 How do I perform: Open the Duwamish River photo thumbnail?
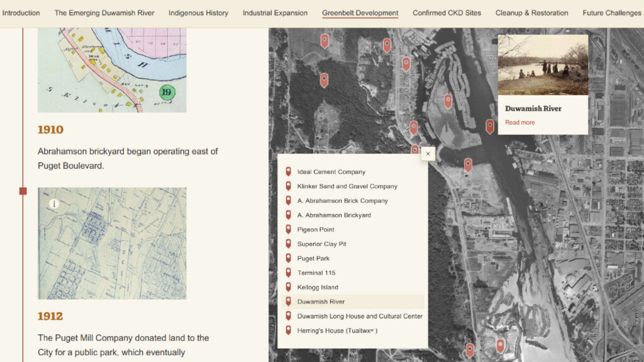(x=543, y=65)
